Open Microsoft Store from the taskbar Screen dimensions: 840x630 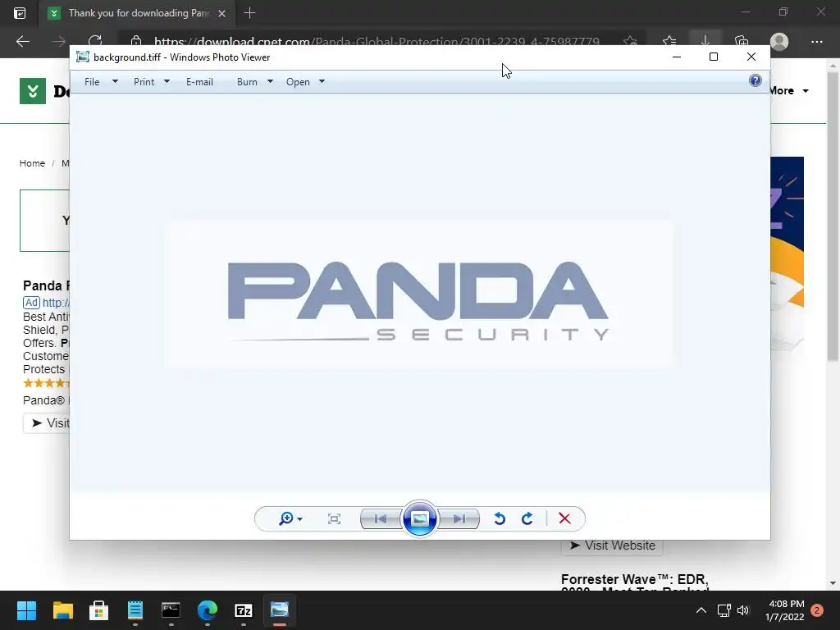tap(98, 610)
